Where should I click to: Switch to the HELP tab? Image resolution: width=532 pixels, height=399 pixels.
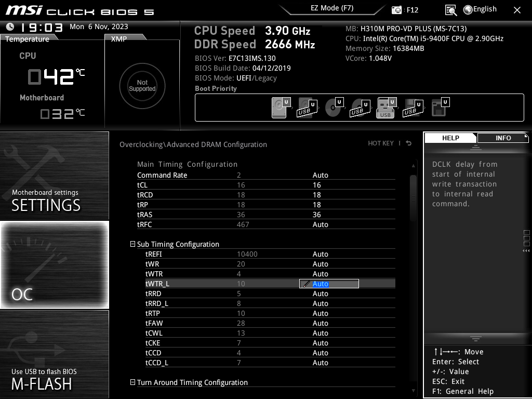(x=450, y=138)
